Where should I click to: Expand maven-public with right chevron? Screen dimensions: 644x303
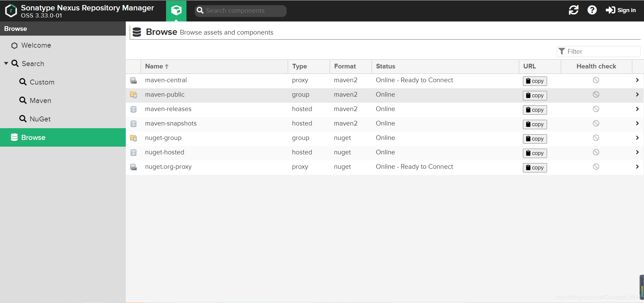click(x=637, y=95)
